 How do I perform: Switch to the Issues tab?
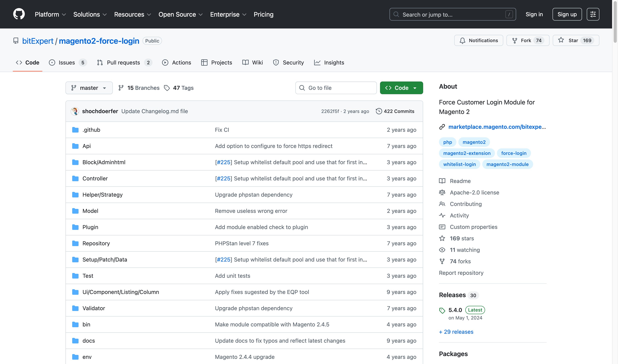[x=66, y=63]
